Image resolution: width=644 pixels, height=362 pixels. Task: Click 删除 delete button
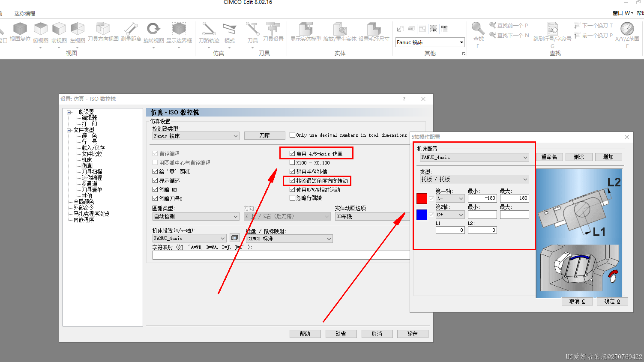click(x=578, y=157)
